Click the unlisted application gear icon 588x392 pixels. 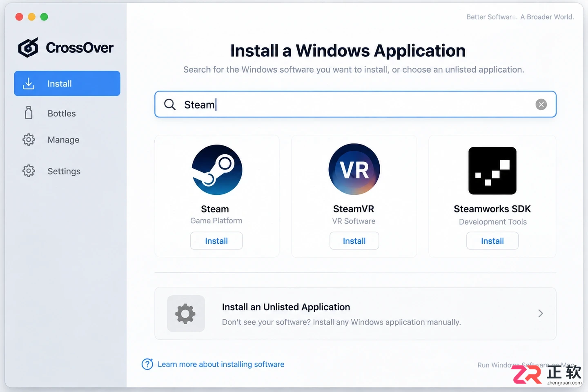tap(186, 314)
